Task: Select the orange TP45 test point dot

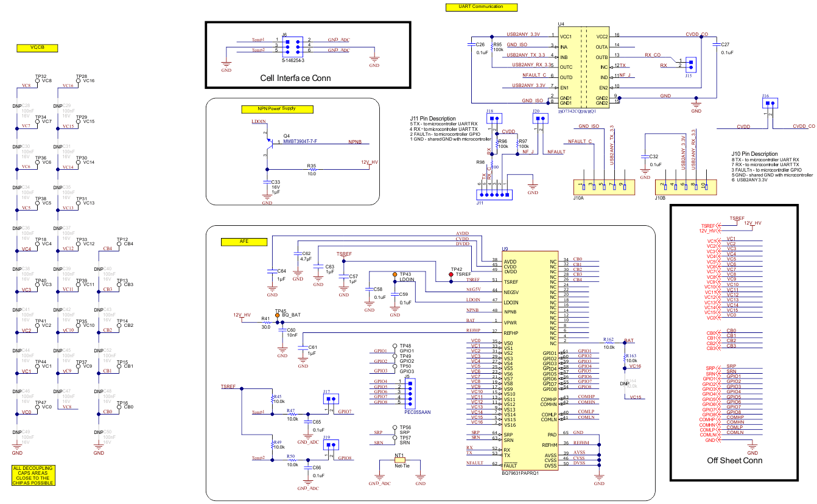Action: (278, 315)
